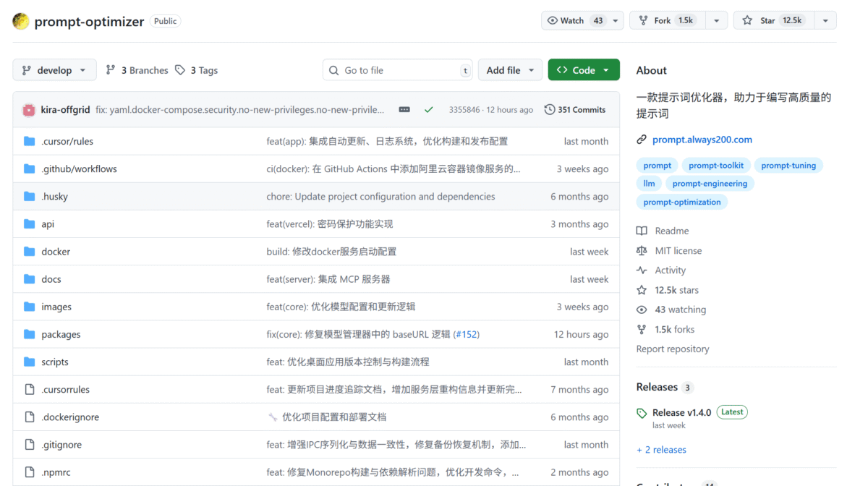Image resolution: width=868 pixels, height=486 pixels.
Task: Open commit 'chore: Update project configuration and dependencies'
Action: [380, 196]
